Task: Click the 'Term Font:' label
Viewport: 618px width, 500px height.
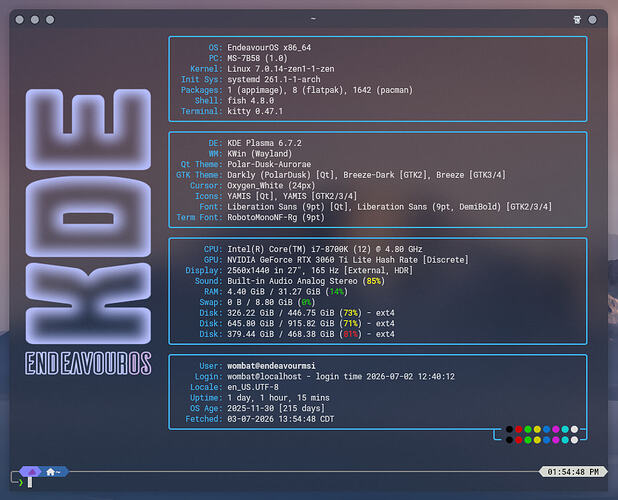Action: (x=199, y=217)
